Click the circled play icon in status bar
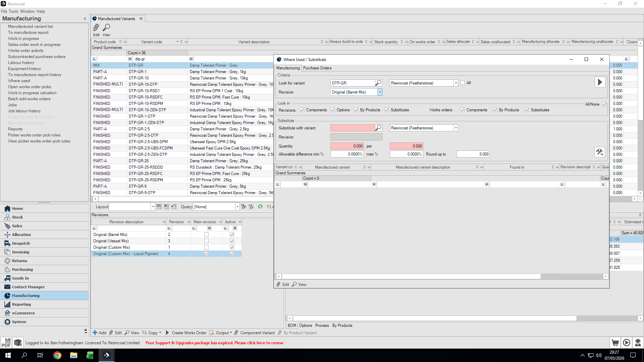Image resolution: width=644 pixels, height=362 pixels. coord(627,343)
